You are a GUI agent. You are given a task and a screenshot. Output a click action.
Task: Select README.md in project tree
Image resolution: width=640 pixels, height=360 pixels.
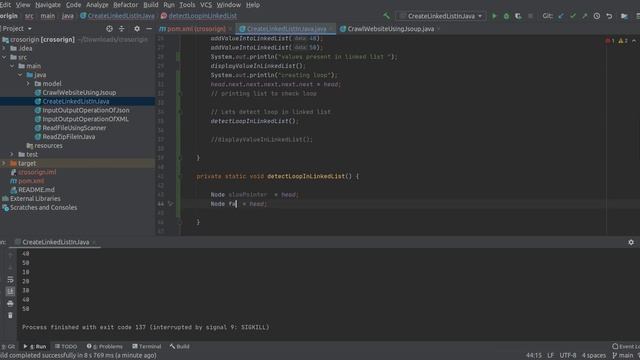pyautogui.click(x=36, y=190)
